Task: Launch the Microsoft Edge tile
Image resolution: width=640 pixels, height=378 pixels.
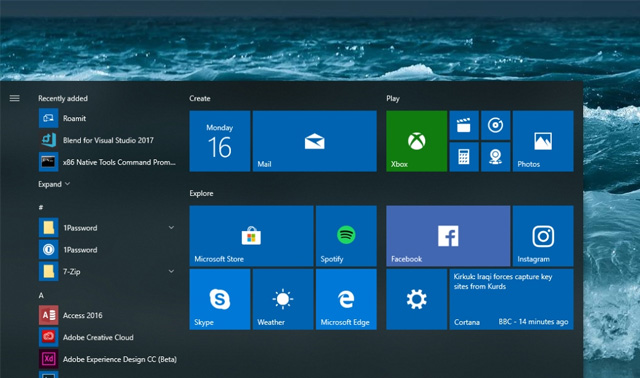Action: pos(346,299)
